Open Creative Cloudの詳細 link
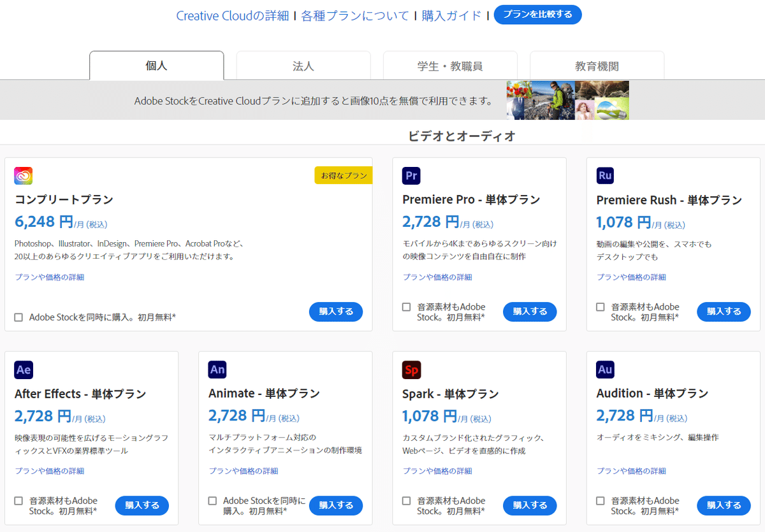The width and height of the screenshot is (765, 532). coord(233,16)
